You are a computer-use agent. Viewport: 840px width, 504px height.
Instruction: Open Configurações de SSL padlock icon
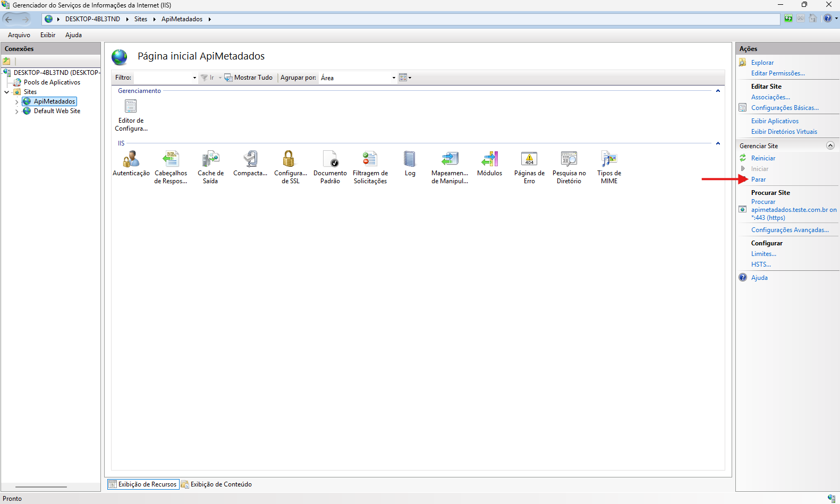coord(289,159)
